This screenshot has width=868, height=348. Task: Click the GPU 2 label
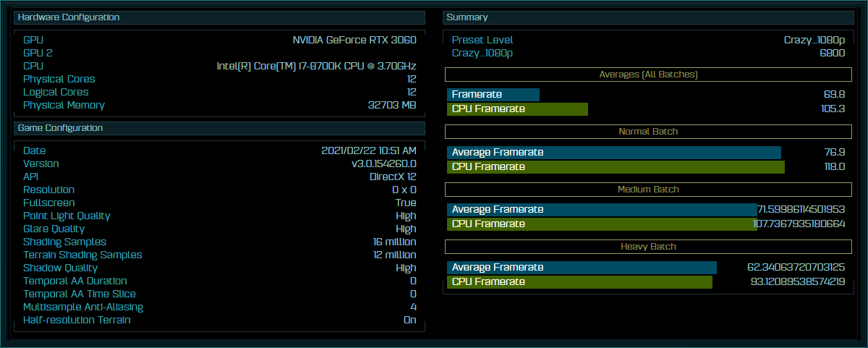click(x=38, y=53)
